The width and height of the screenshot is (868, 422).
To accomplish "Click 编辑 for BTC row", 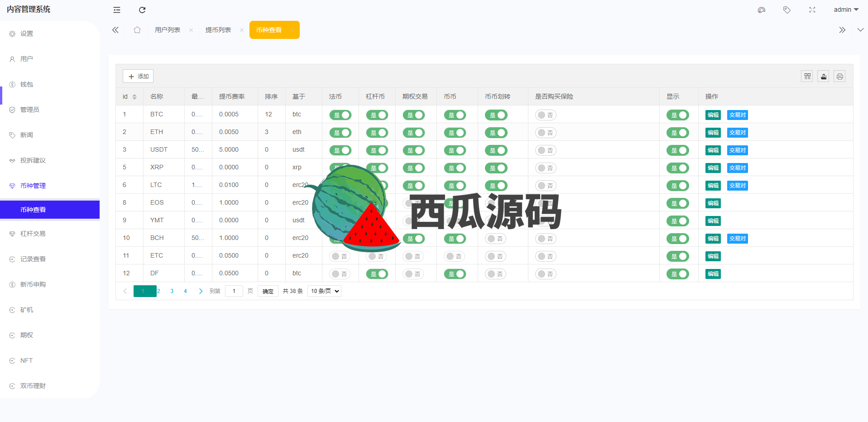I will [713, 115].
